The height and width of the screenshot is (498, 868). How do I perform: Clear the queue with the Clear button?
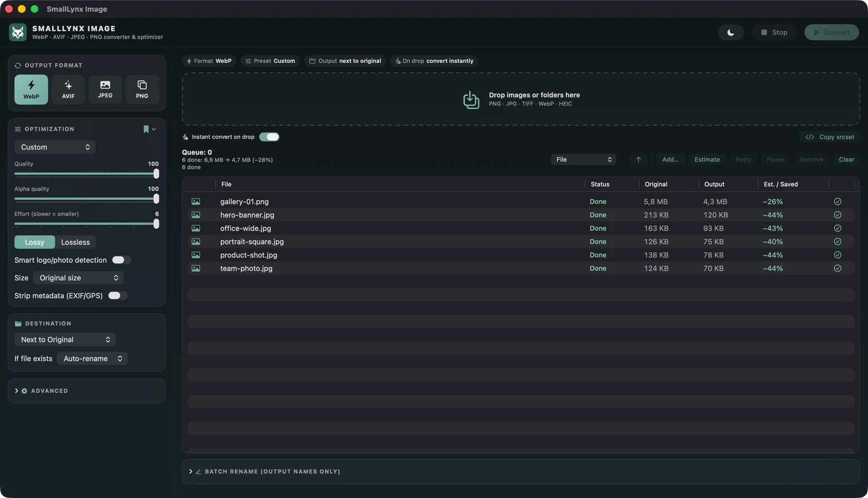846,160
